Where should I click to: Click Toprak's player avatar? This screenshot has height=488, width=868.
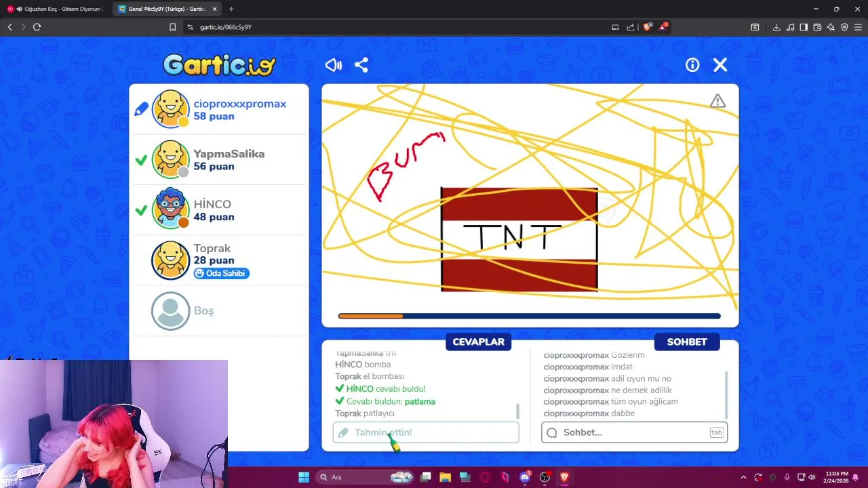pyautogui.click(x=170, y=260)
